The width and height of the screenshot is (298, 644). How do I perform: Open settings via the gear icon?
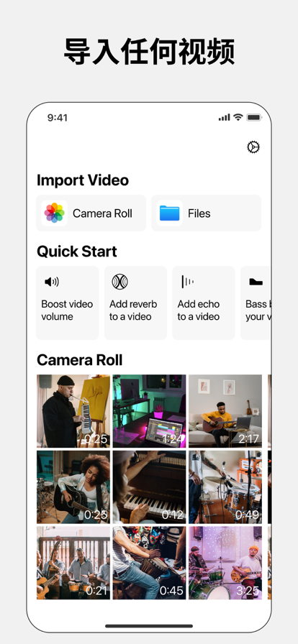coord(253,147)
